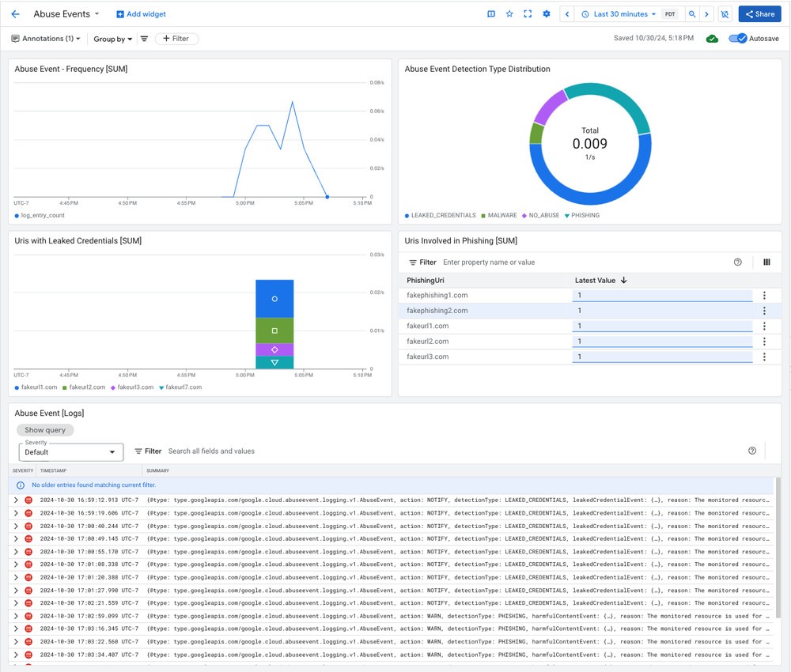The width and height of the screenshot is (791, 672).
Task: Open the Annotations (1) menu
Action: pyautogui.click(x=46, y=39)
